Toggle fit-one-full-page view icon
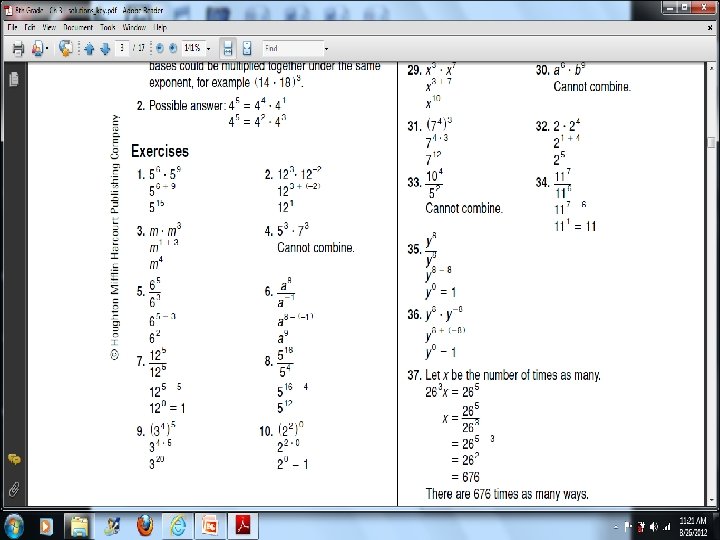720x540 pixels. tap(247, 48)
